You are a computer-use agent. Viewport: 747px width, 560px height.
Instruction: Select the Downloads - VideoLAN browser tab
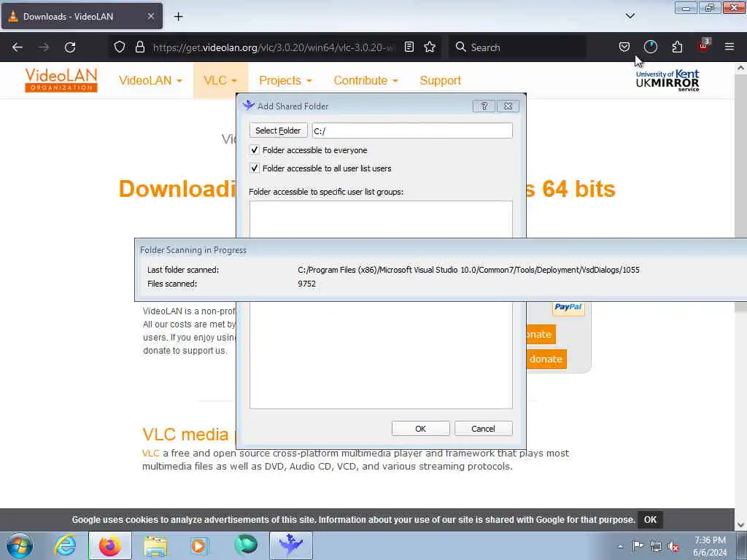click(x=82, y=17)
